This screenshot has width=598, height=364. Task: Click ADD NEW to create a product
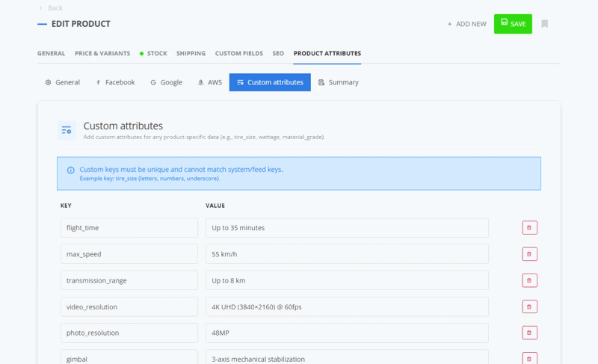(x=466, y=24)
